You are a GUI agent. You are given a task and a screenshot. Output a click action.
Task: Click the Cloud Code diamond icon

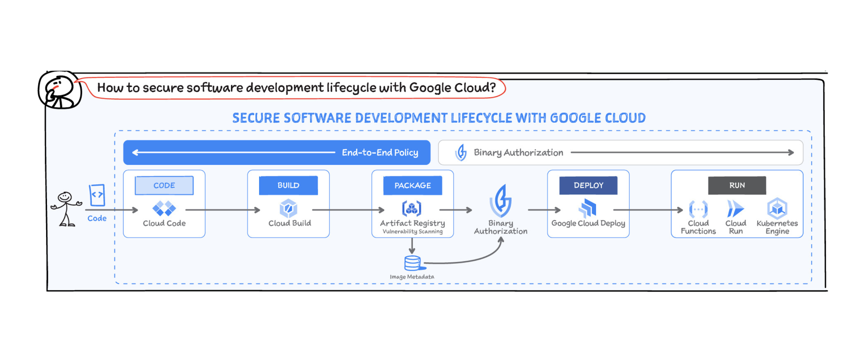pyautogui.click(x=164, y=208)
